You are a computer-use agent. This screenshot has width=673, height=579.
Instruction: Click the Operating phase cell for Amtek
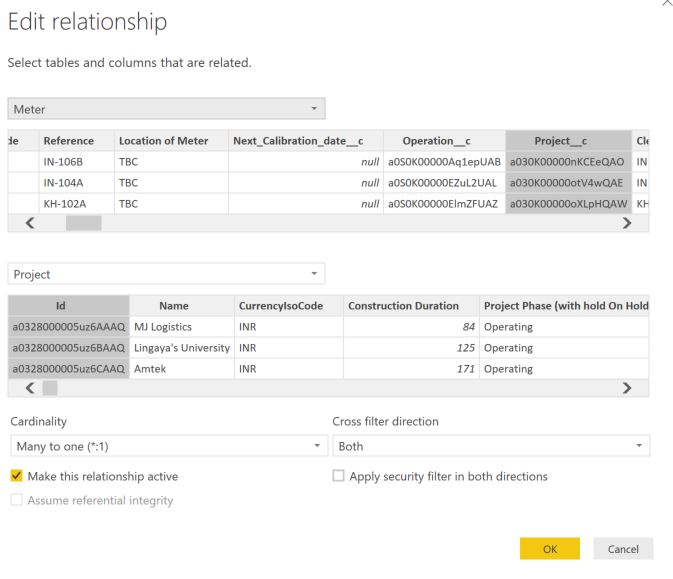tap(564, 369)
